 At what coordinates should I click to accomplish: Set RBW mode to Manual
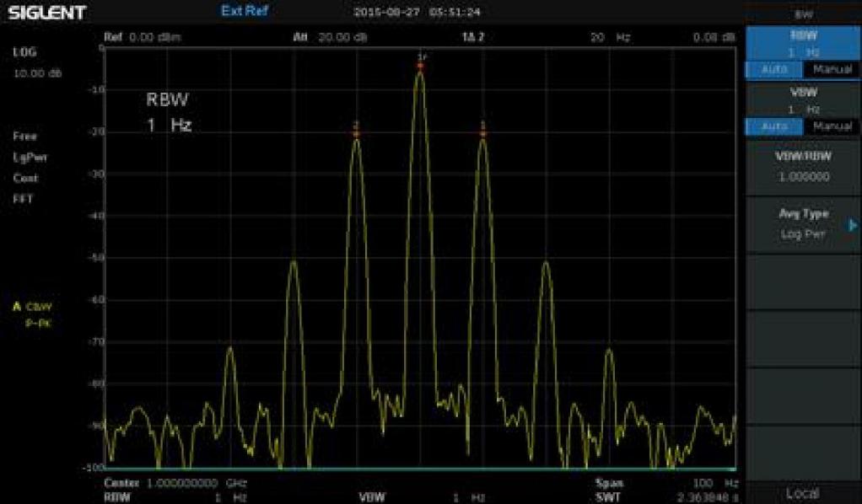[832, 69]
